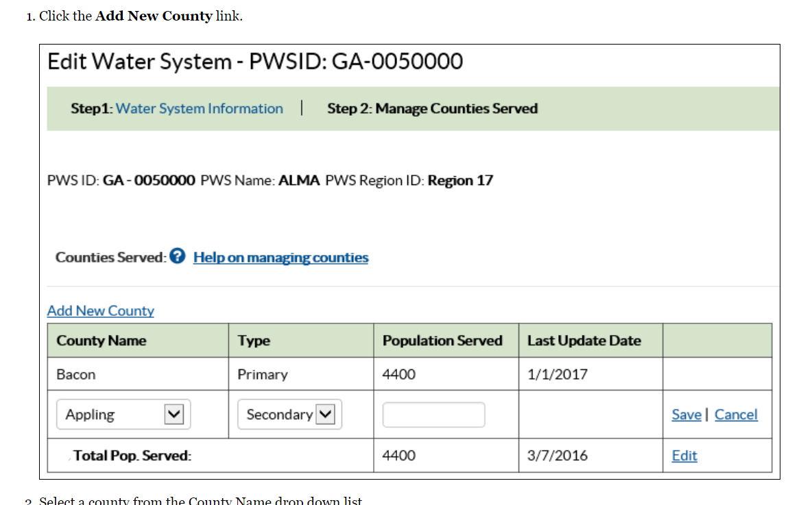Open Help on managing counties link
The height and width of the screenshot is (505, 812).
coord(280,258)
